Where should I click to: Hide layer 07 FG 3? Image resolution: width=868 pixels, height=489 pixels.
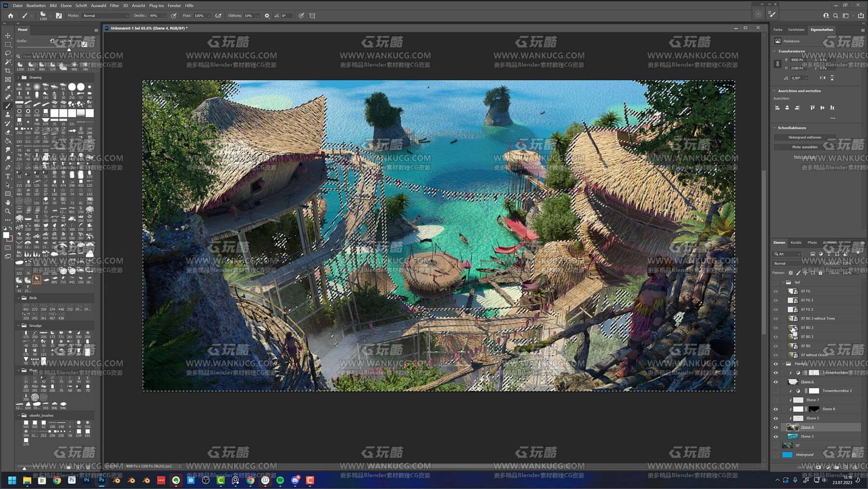pos(776,300)
